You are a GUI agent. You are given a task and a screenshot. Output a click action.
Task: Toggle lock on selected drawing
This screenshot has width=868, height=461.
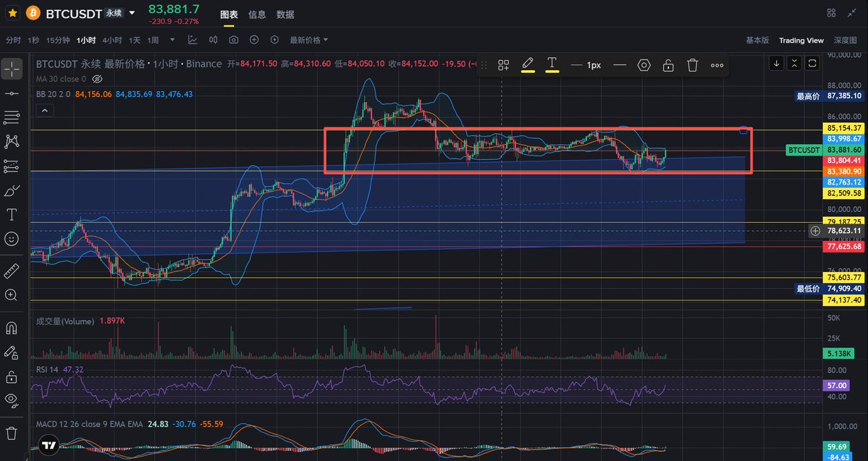point(668,65)
